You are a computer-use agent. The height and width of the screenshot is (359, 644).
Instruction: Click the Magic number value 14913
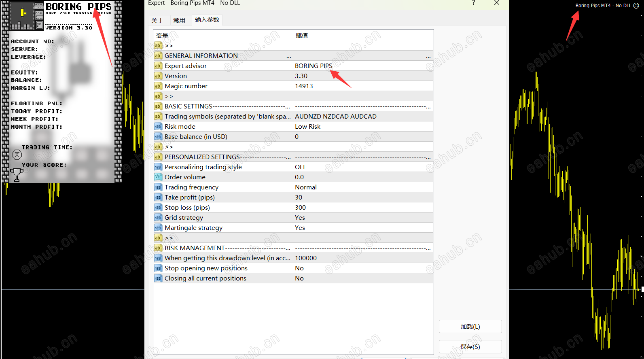(x=304, y=86)
